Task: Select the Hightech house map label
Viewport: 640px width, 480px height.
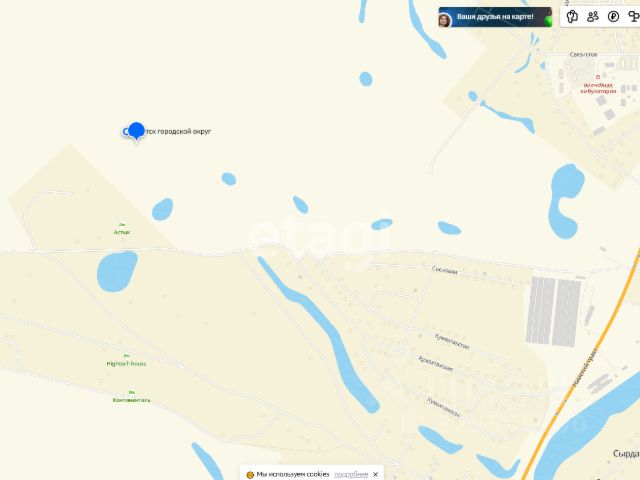Action: 126,363
